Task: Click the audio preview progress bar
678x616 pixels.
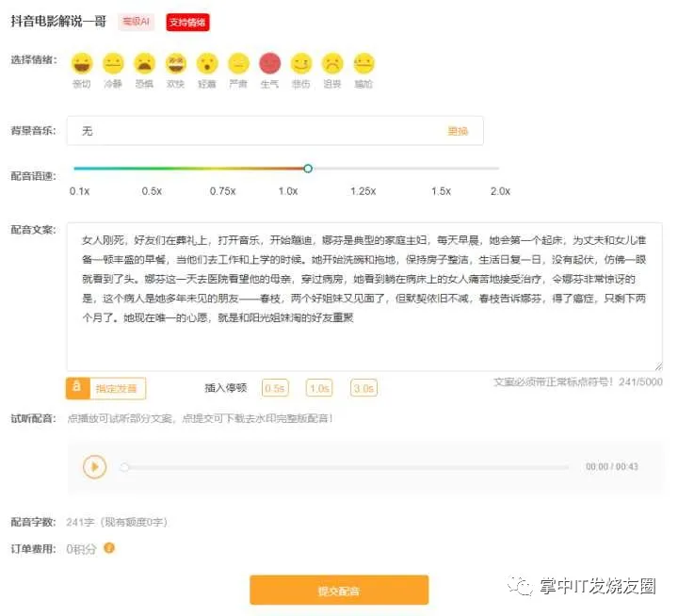Action: click(347, 466)
